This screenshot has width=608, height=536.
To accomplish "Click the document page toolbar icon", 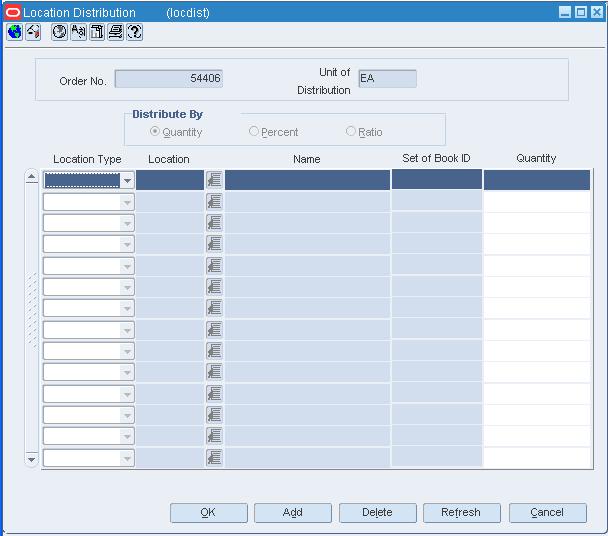I will coord(97,32).
